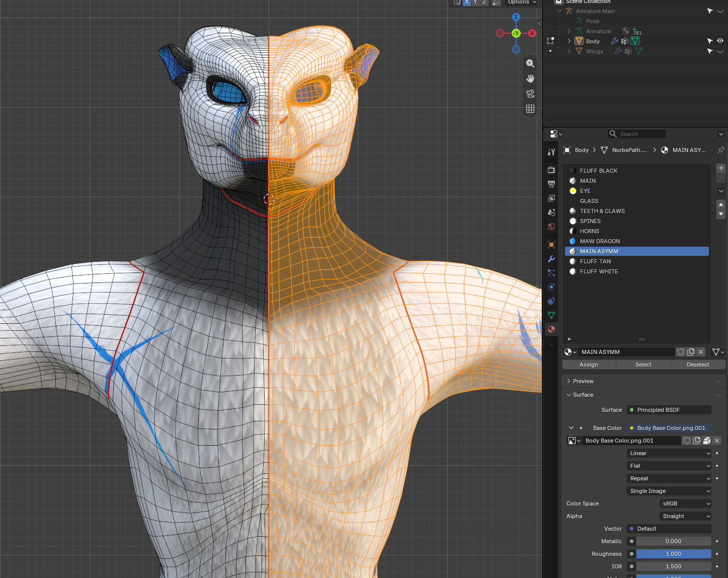The image size is (728, 578).
Task: Click the red X axis gizmo handle
Action: 532,33
